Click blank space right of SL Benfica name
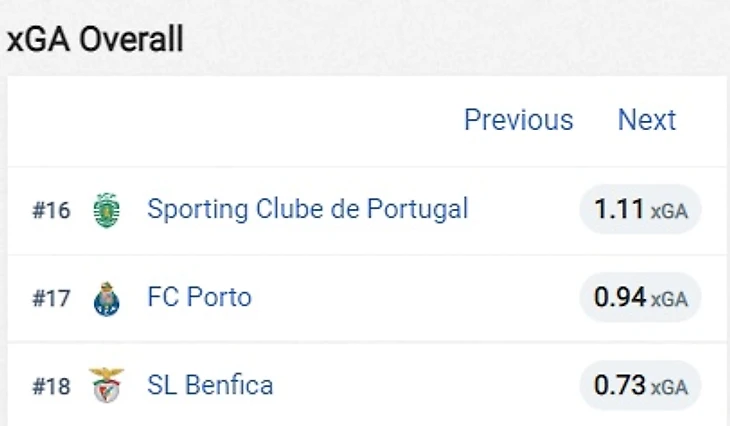Screen dimensions: 730x426 [x=426, y=385]
